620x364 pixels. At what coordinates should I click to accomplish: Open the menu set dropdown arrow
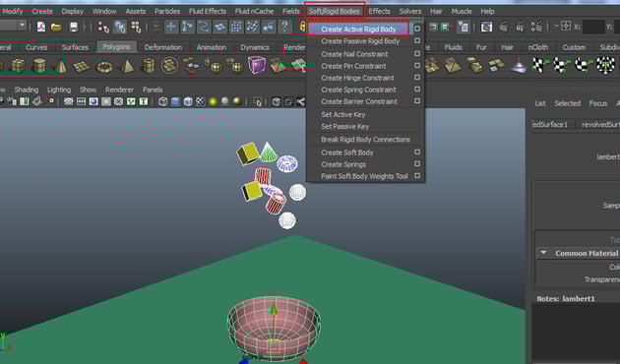click(22, 26)
